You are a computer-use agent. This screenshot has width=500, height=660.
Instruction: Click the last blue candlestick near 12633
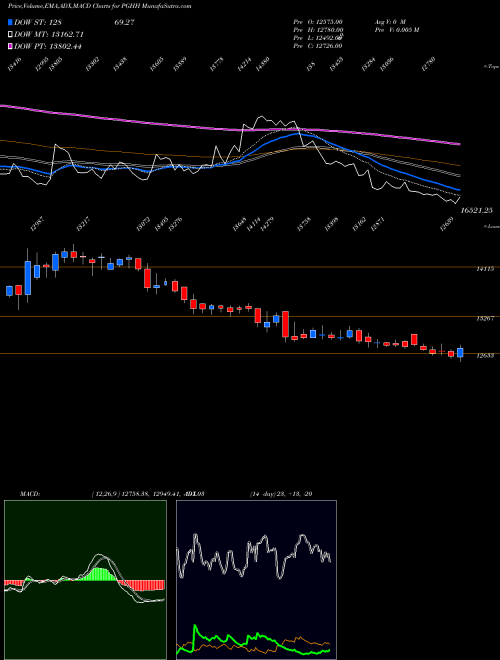(460, 353)
